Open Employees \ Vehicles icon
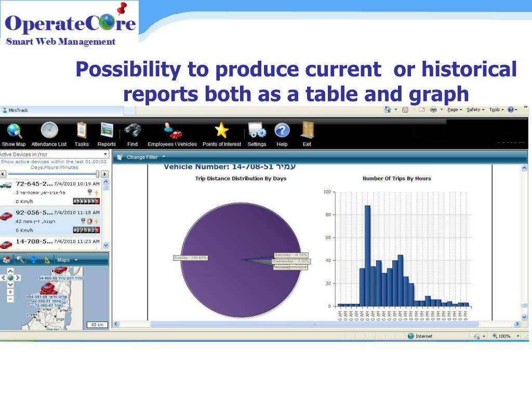The height and width of the screenshot is (399, 532). point(172,131)
